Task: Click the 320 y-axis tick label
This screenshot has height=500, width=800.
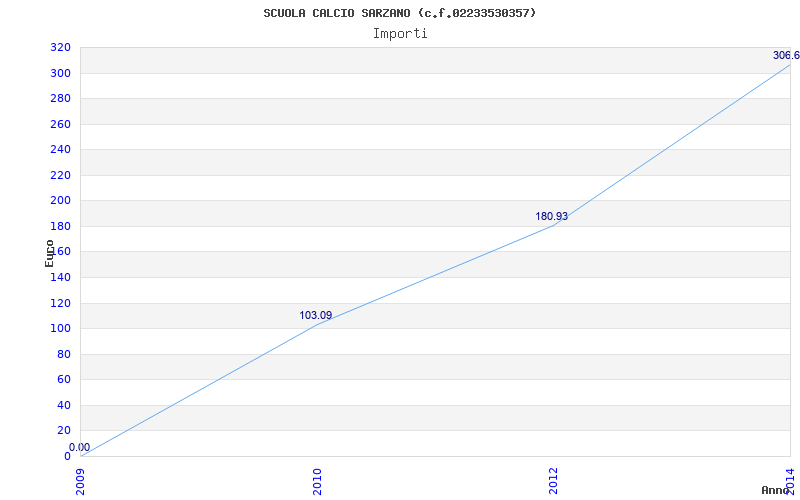Action: point(60,47)
